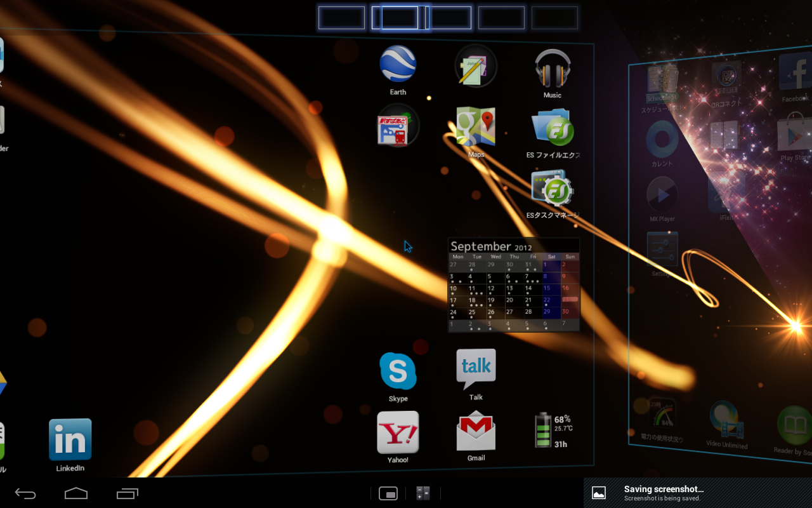Jump to the first home page indicator
The height and width of the screenshot is (508, 812).
341,18
